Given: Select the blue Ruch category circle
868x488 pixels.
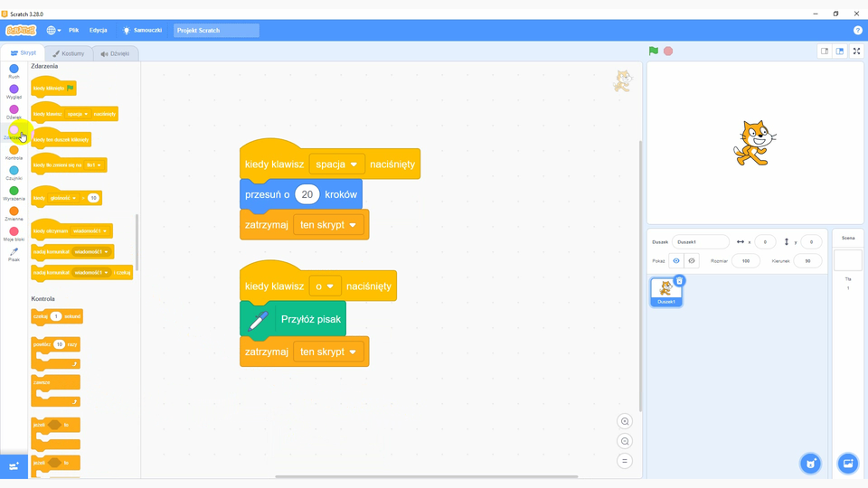Looking at the screenshot, I should point(14,69).
